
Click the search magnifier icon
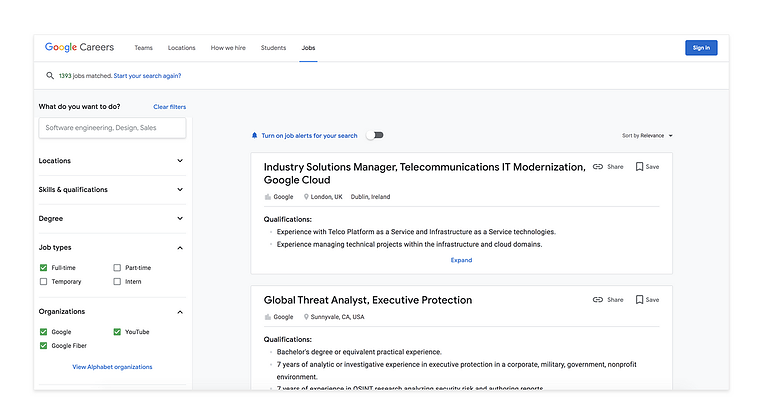tap(50, 76)
